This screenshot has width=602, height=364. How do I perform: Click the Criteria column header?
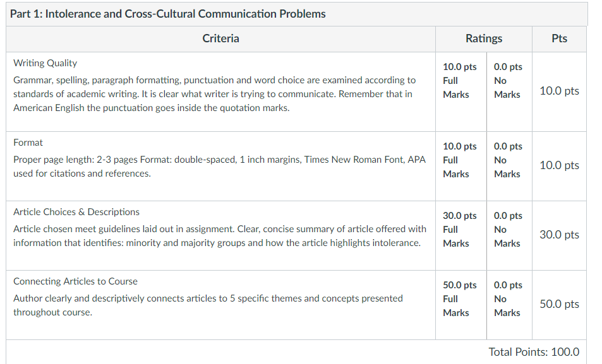tap(220, 38)
